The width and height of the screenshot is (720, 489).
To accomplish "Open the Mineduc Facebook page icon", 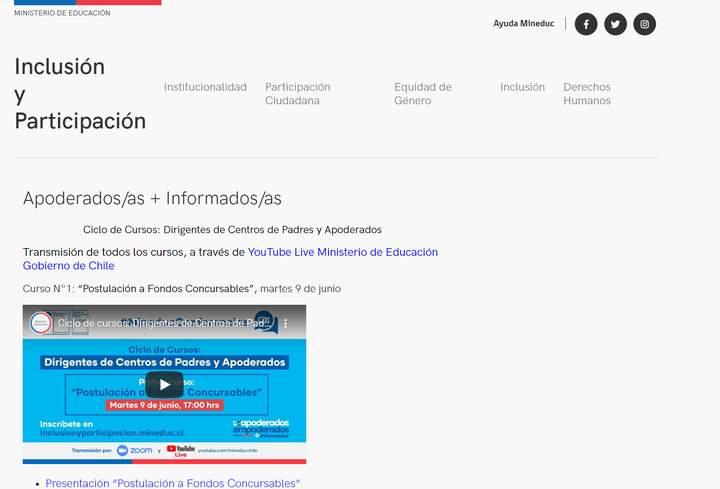I will (x=586, y=24).
